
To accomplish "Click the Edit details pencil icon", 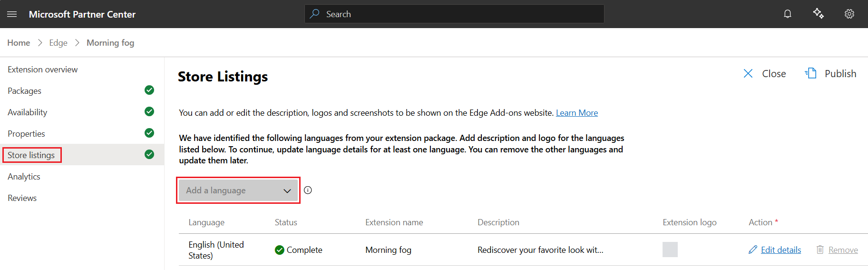I will [753, 250].
